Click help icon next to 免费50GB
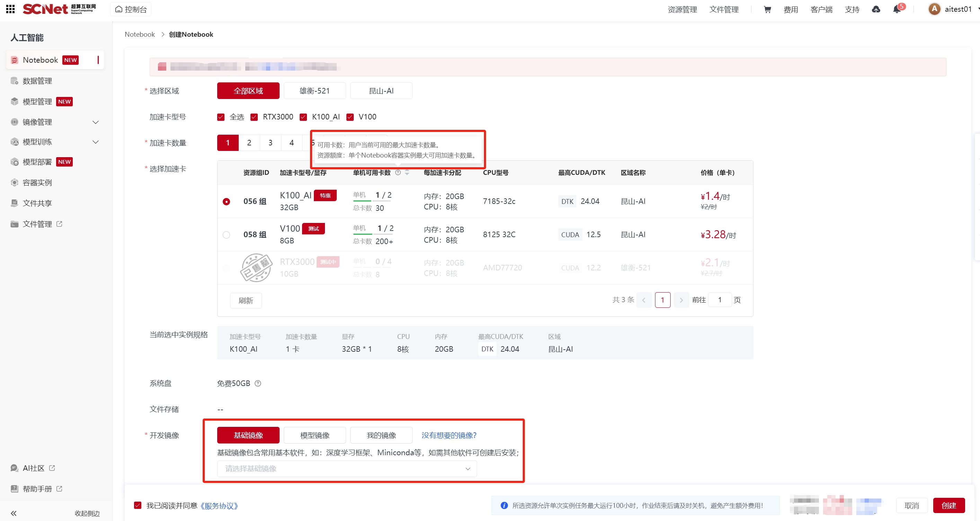The image size is (980, 521). point(257,383)
